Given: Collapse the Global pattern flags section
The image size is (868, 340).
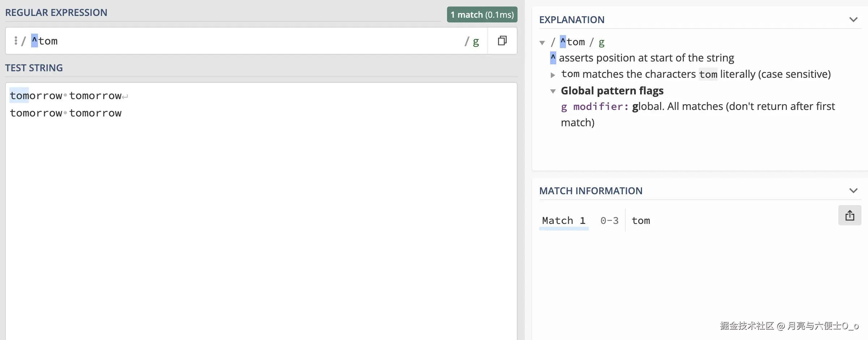Looking at the screenshot, I should (x=553, y=91).
